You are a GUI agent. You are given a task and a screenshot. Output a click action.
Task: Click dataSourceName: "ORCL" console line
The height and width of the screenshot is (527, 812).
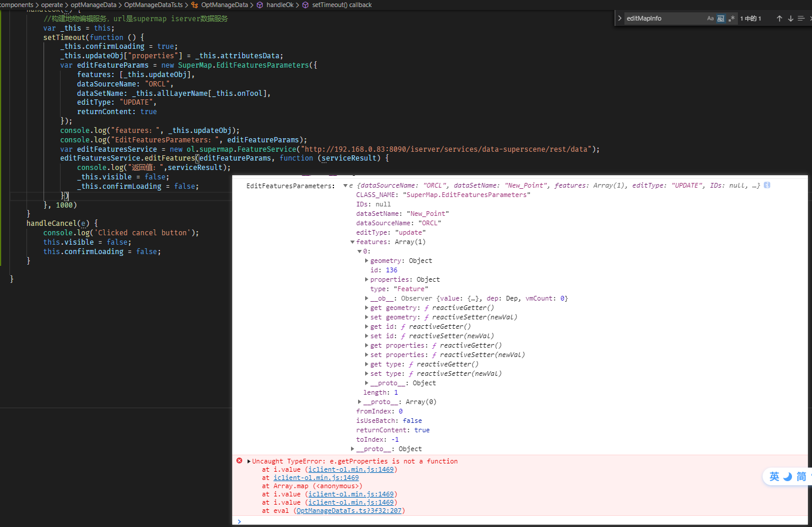tap(398, 224)
